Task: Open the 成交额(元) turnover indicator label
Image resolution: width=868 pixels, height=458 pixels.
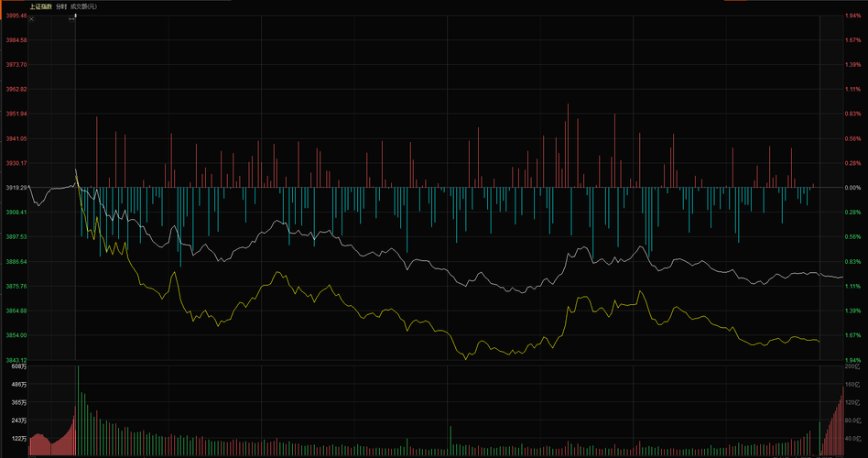Action: 83,6
